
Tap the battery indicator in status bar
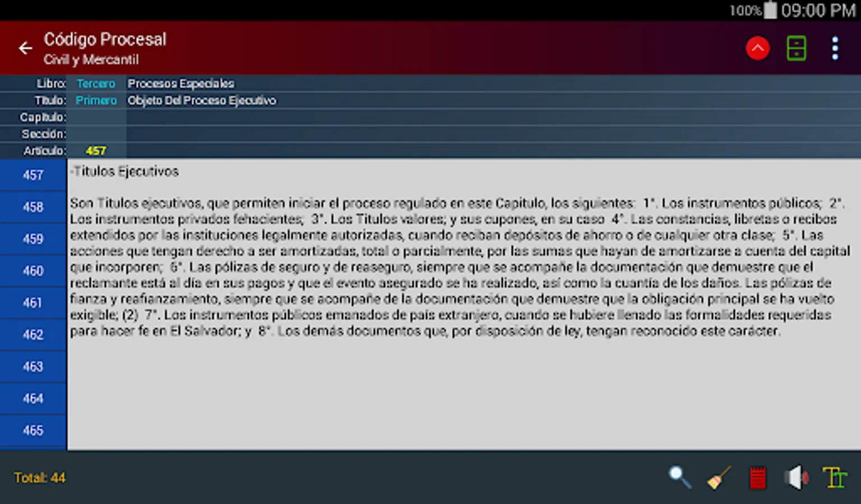(x=771, y=10)
